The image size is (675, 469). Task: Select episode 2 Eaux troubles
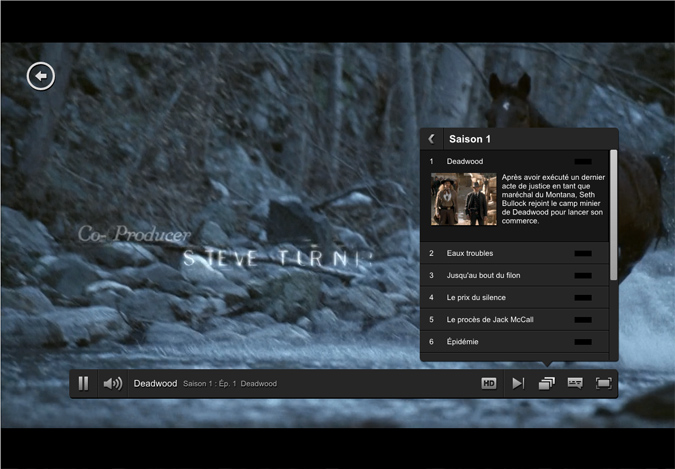[x=470, y=253]
